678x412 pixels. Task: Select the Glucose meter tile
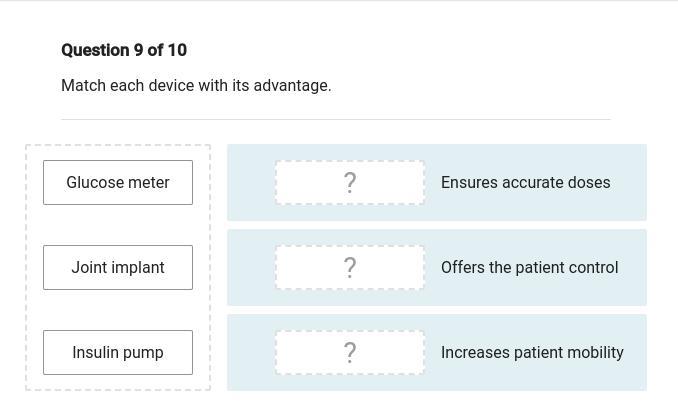[x=118, y=182]
